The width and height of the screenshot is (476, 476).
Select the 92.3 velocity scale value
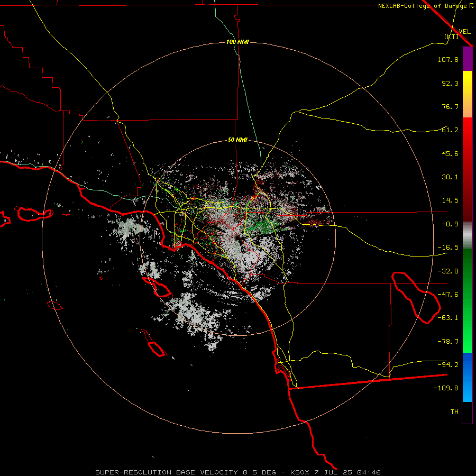point(450,83)
